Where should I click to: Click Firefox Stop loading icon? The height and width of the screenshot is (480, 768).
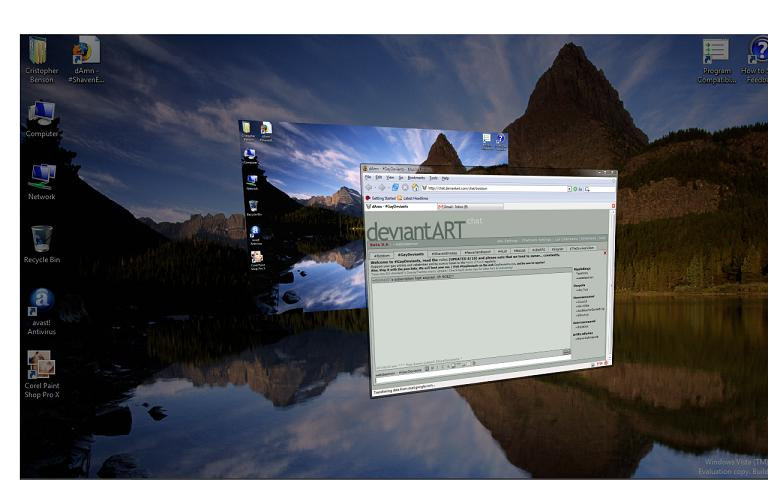405,187
